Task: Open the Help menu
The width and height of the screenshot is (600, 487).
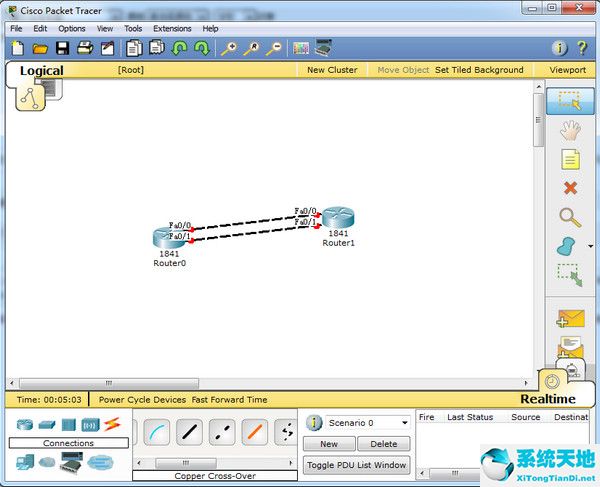Action: [210, 29]
